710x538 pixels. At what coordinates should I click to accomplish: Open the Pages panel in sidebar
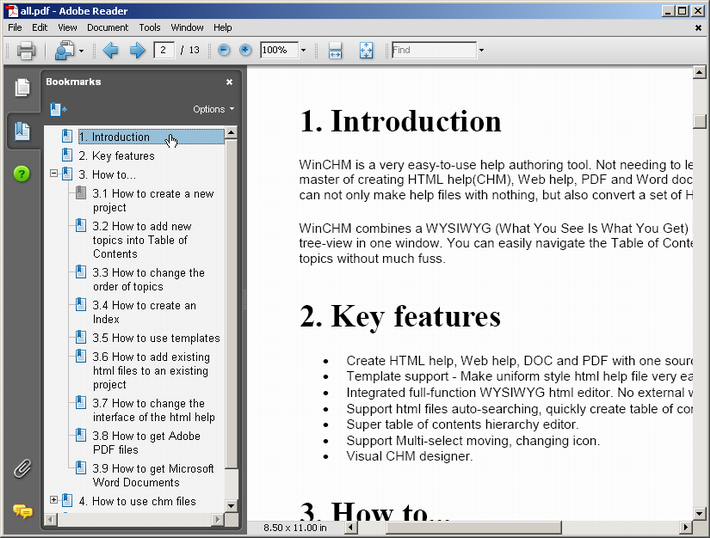pyautogui.click(x=22, y=88)
